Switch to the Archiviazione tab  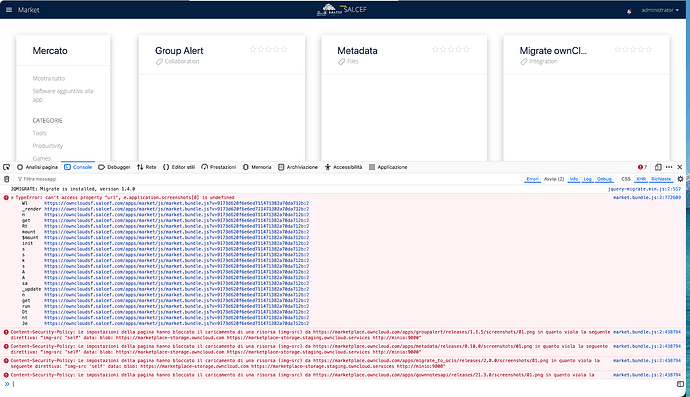298,167
